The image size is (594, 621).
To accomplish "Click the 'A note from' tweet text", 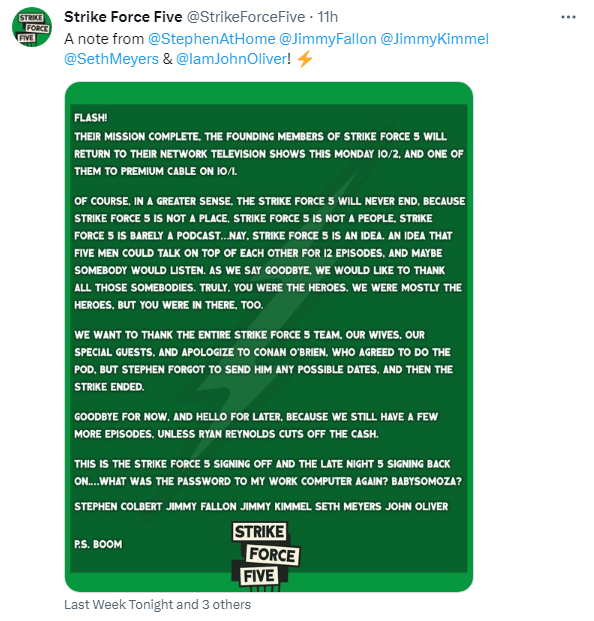I will pyautogui.click(x=104, y=39).
